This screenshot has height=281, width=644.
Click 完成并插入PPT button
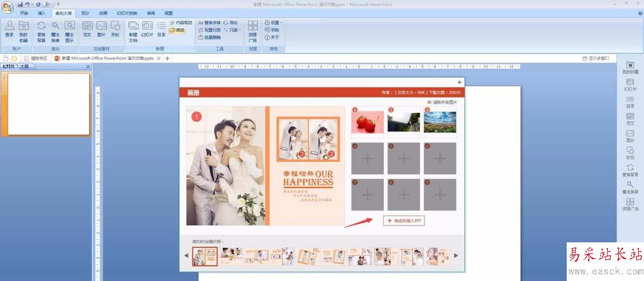(x=404, y=220)
